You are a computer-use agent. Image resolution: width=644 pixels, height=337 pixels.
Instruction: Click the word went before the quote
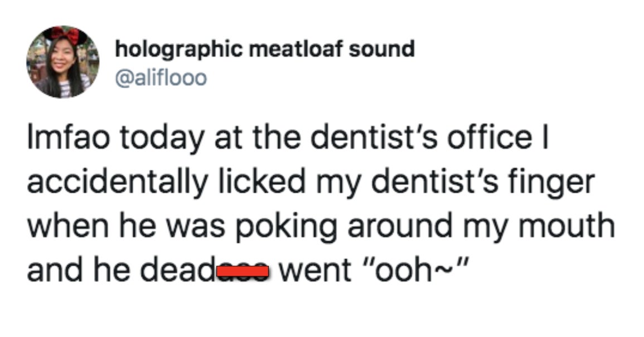point(315,272)
